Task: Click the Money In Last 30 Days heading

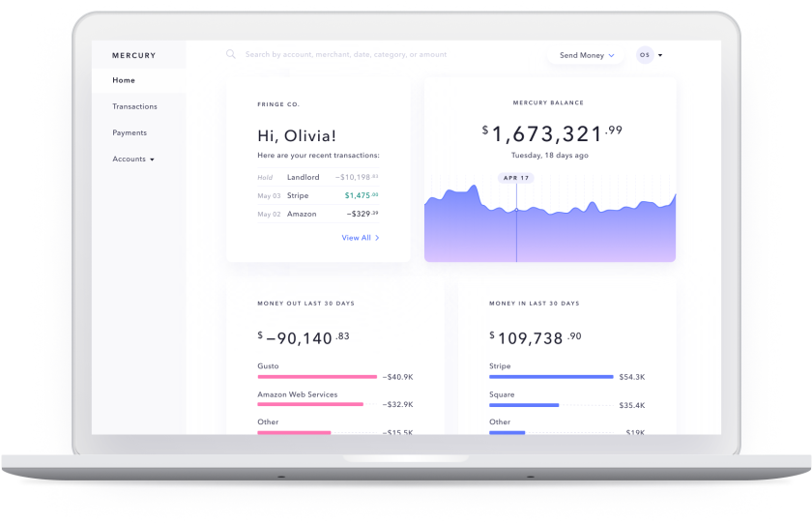Action: pyautogui.click(x=535, y=304)
